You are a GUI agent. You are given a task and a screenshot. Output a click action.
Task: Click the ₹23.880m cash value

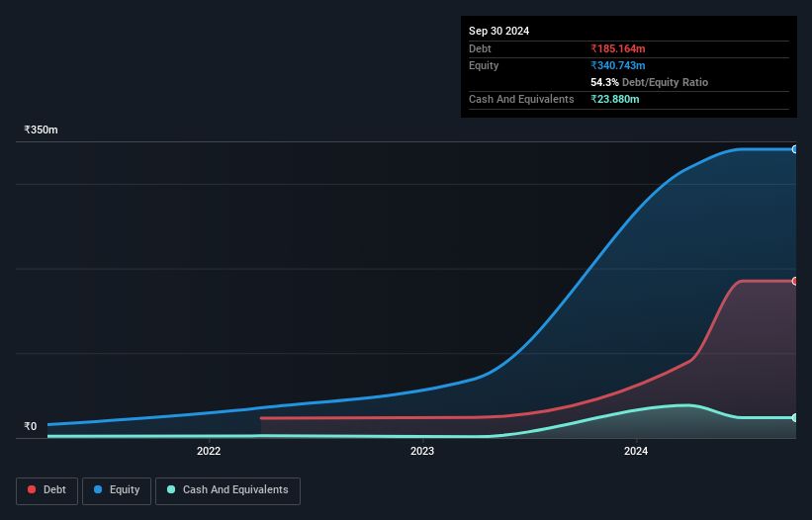pos(615,99)
